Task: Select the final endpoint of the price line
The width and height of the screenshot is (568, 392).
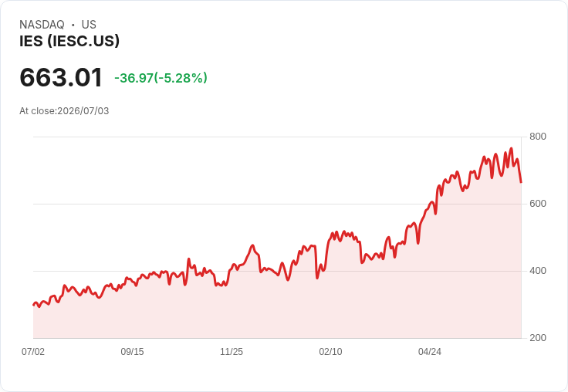Action: tap(521, 182)
